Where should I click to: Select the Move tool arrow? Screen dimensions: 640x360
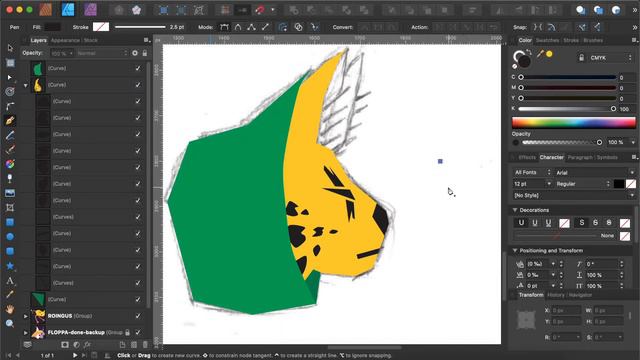[10, 48]
